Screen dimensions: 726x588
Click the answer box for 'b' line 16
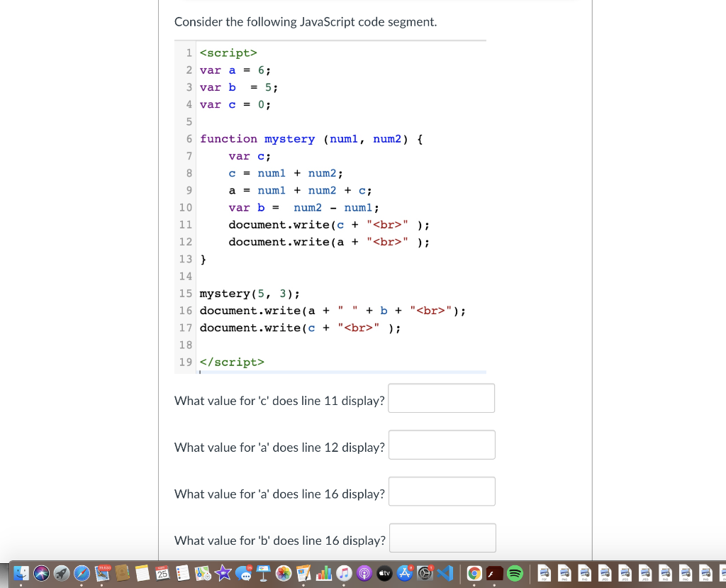[442, 538]
